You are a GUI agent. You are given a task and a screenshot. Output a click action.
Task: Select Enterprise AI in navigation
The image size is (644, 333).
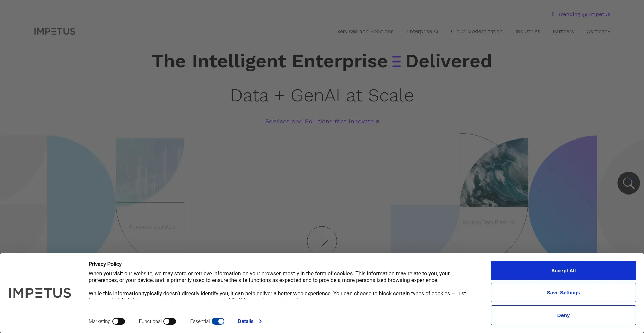tap(422, 31)
